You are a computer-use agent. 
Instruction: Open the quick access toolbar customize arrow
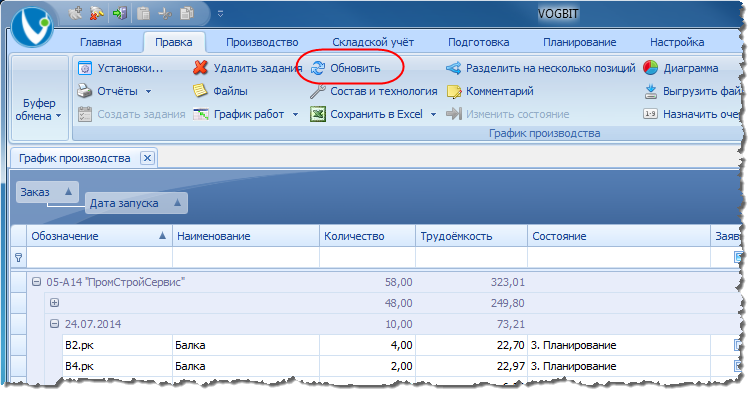tap(220, 14)
